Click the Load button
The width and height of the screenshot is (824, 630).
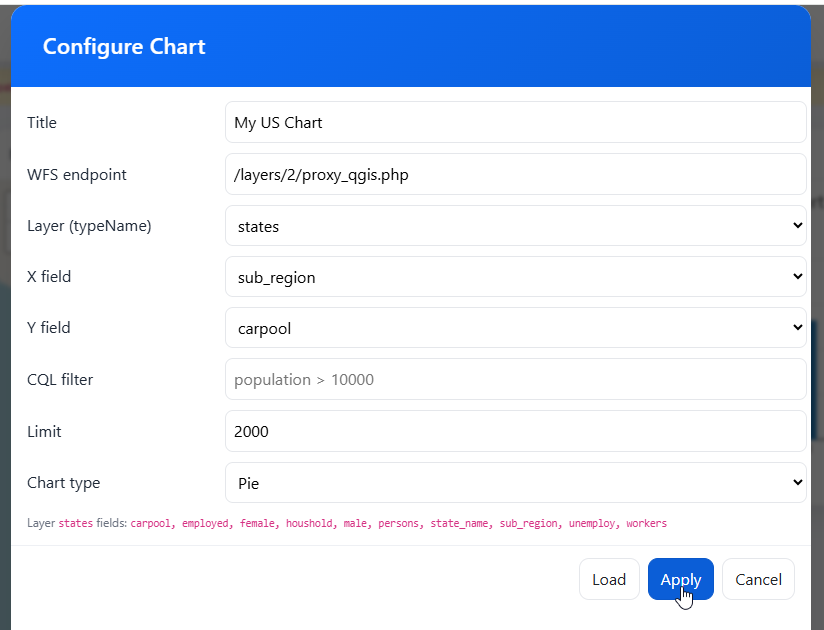pos(609,579)
